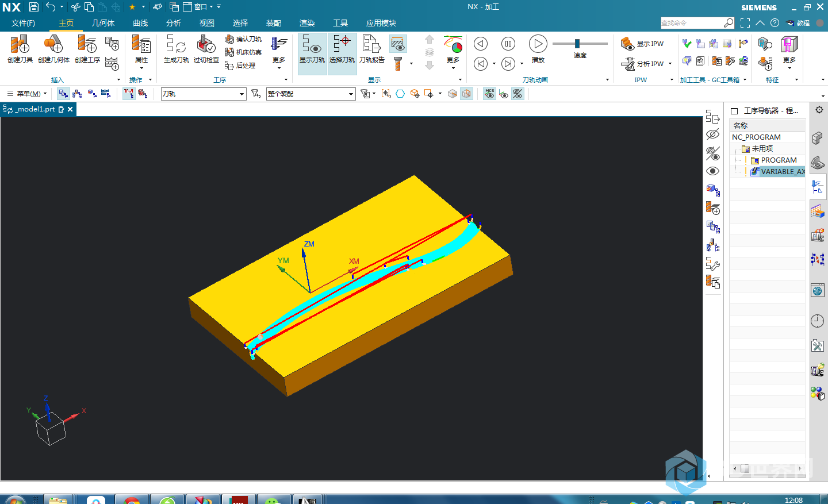Click undo icon in title bar
The image size is (828, 504).
point(51,7)
